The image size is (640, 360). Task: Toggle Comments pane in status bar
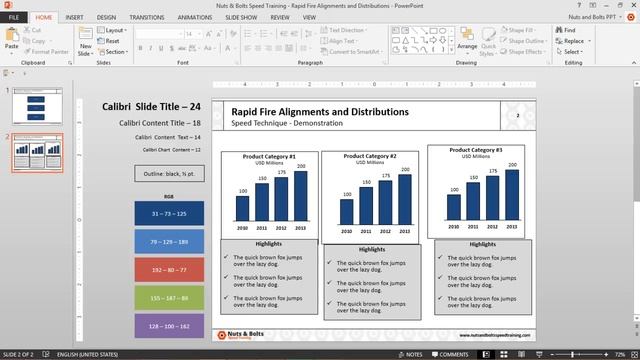point(450,354)
